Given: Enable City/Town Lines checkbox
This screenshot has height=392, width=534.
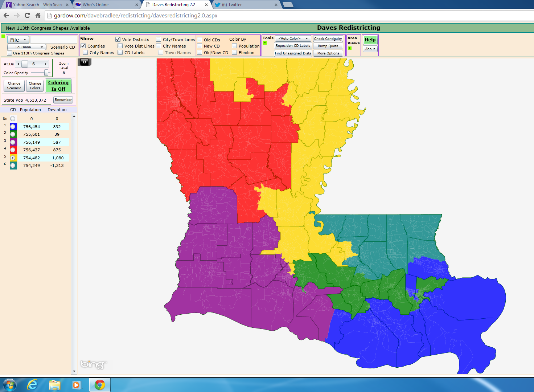Looking at the screenshot, I should (159, 39).
